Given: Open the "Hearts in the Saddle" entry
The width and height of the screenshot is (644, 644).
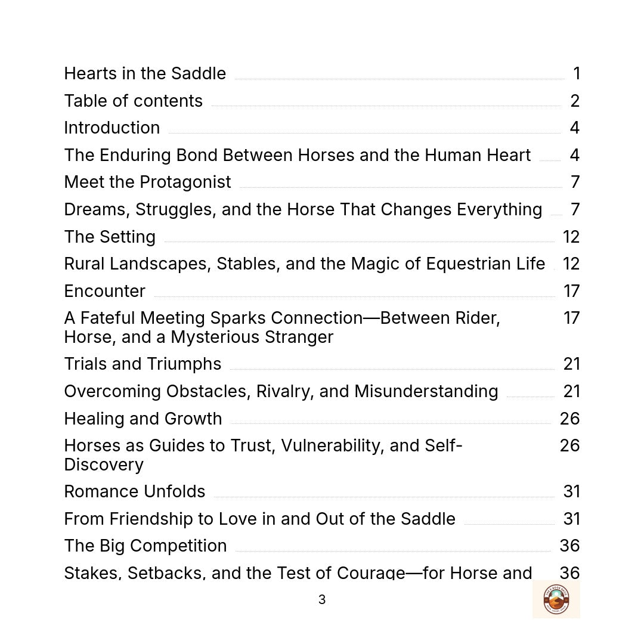Looking at the screenshot, I should (145, 73).
